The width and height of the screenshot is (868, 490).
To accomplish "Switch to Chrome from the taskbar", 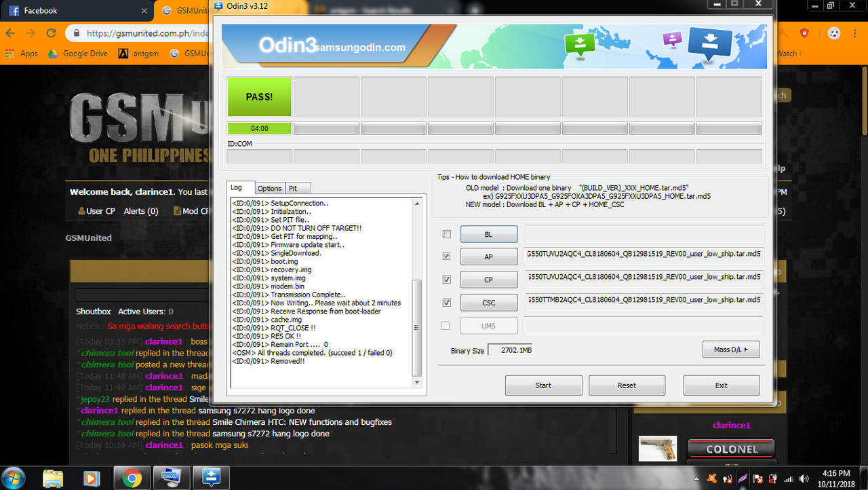I will click(x=132, y=478).
